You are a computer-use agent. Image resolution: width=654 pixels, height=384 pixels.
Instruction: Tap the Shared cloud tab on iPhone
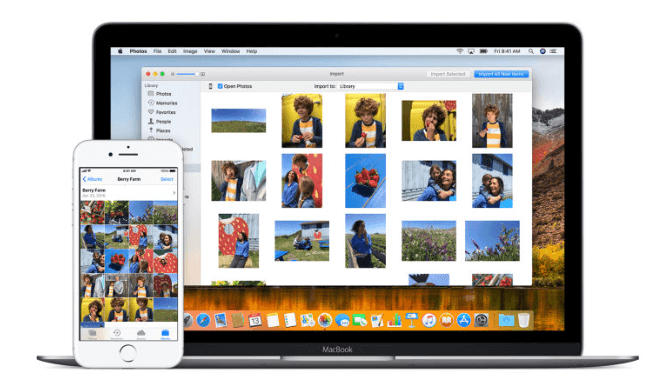[x=141, y=333]
